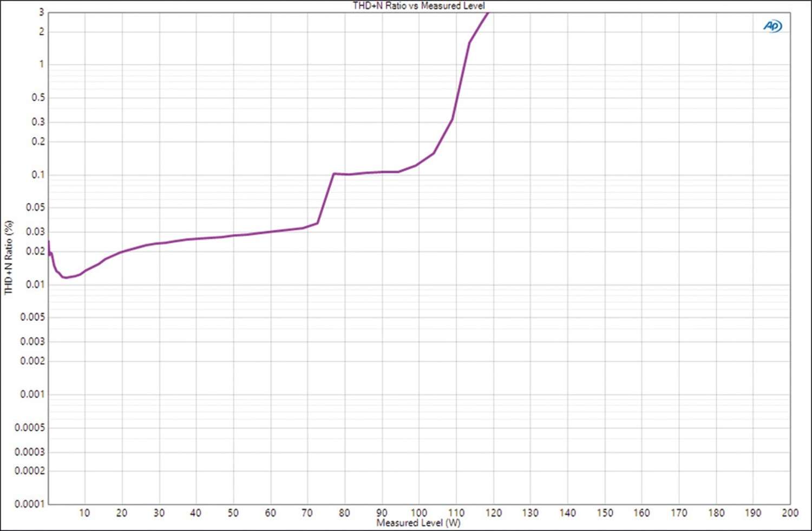The height and width of the screenshot is (531, 812).
Task: Click the X-axis tick label 200
Action: (x=790, y=513)
